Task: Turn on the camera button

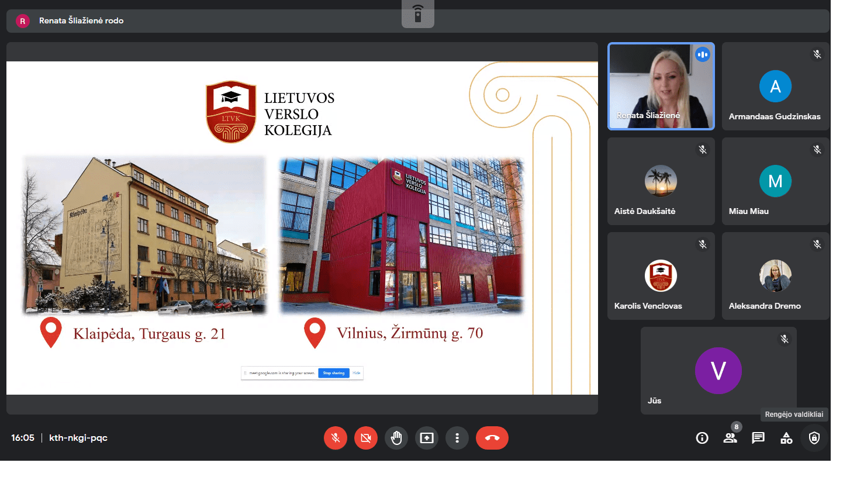Action: [366, 438]
